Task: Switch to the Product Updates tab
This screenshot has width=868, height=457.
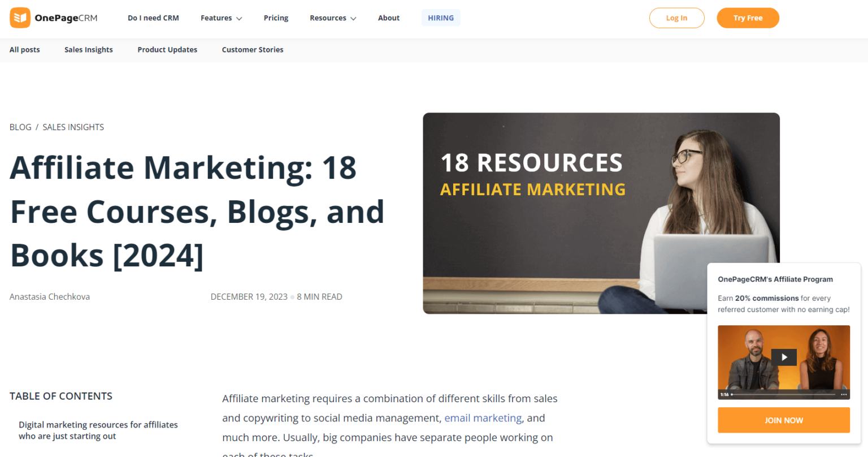Action: [x=167, y=50]
